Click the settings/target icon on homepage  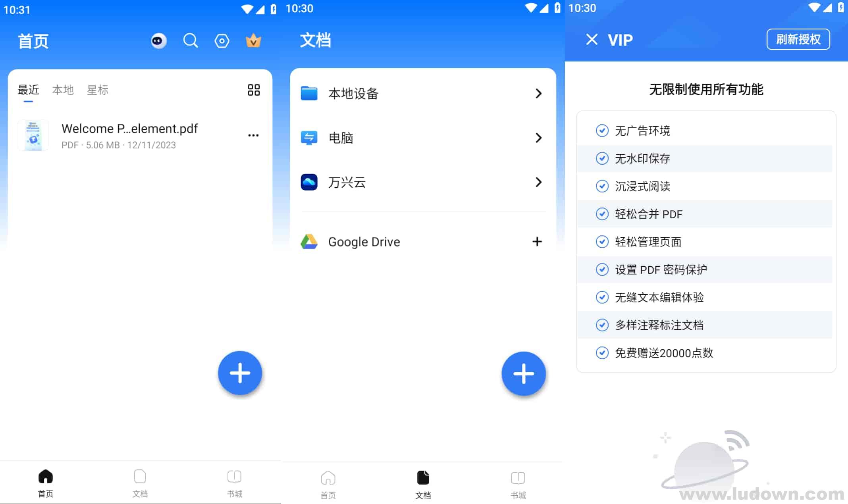coord(222,41)
